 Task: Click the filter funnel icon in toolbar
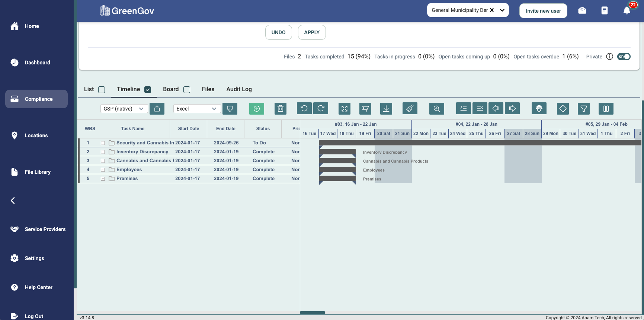tap(583, 109)
